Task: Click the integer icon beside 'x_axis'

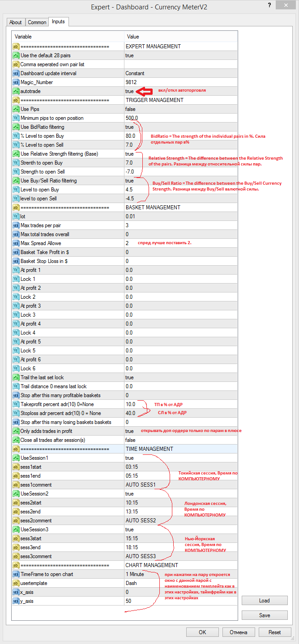Action: tap(16, 592)
